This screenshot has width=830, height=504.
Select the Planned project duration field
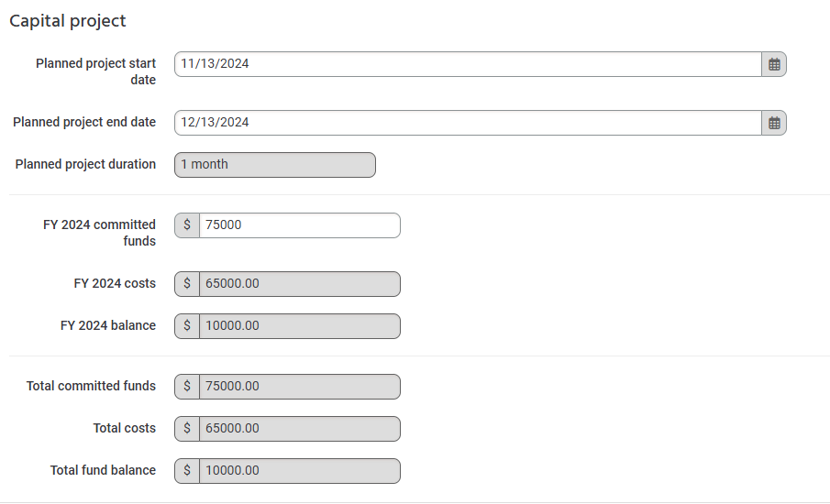pos(275,165)
